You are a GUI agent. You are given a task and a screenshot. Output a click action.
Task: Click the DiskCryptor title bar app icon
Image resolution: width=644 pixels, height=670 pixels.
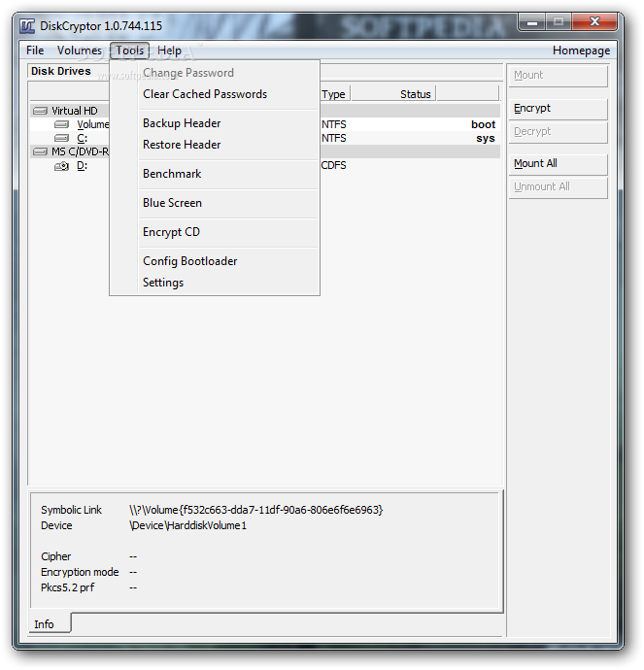[x=27, y=26]
